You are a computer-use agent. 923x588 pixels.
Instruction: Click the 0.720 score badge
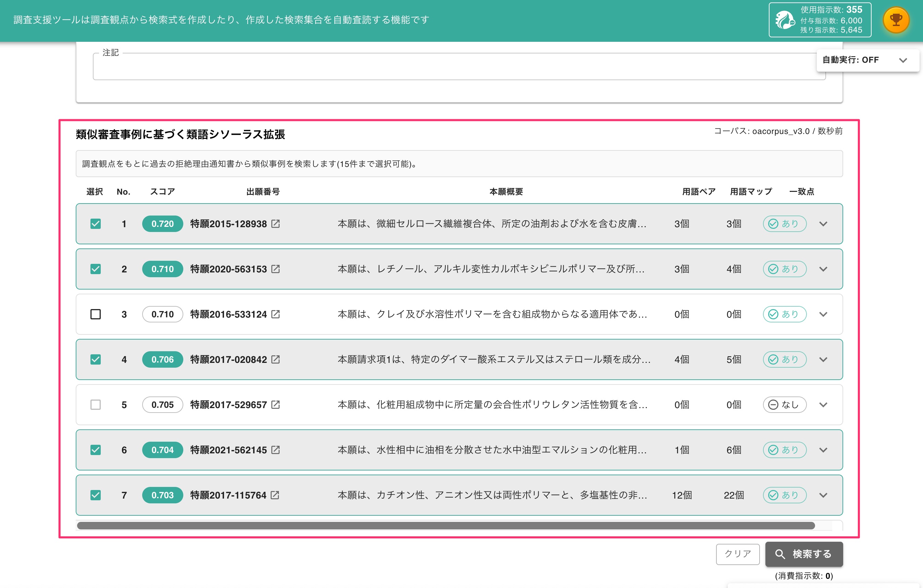click(x=162, y=223)
